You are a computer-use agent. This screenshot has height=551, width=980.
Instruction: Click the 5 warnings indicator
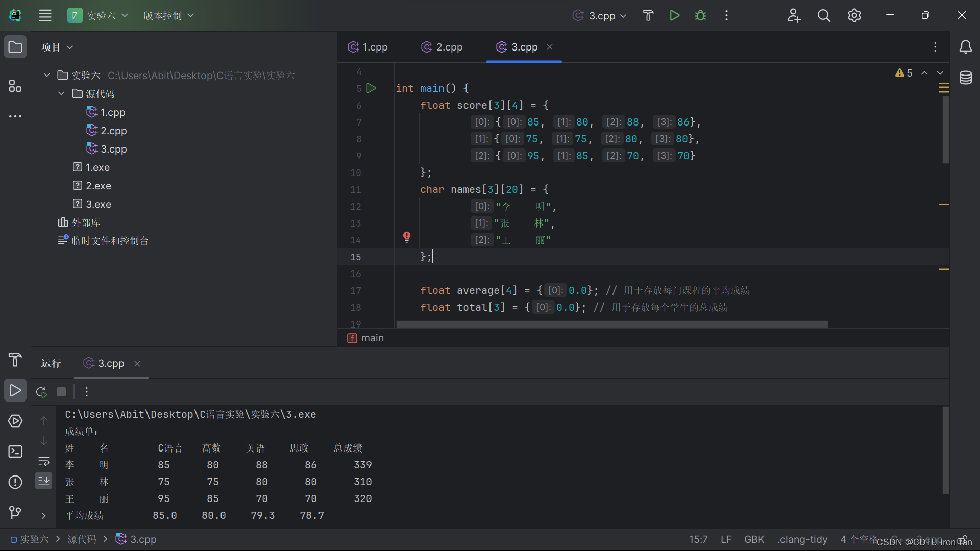[x=903, y=73]
